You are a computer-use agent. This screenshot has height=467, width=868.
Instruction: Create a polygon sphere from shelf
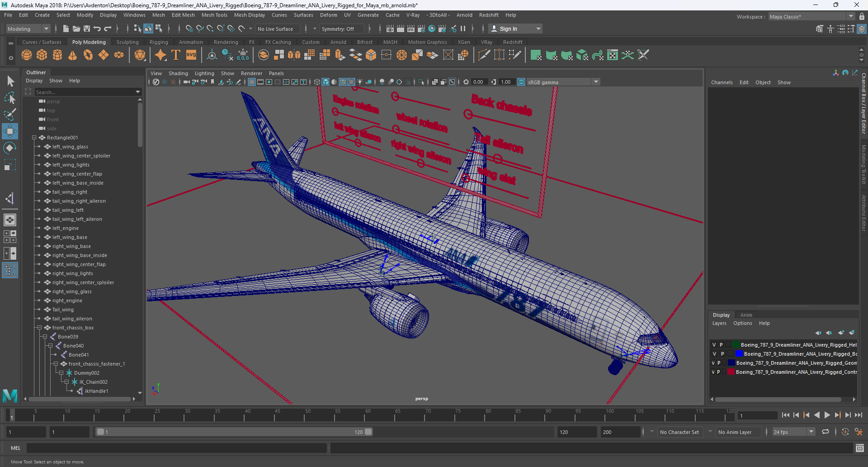click(x=27, y=55)
